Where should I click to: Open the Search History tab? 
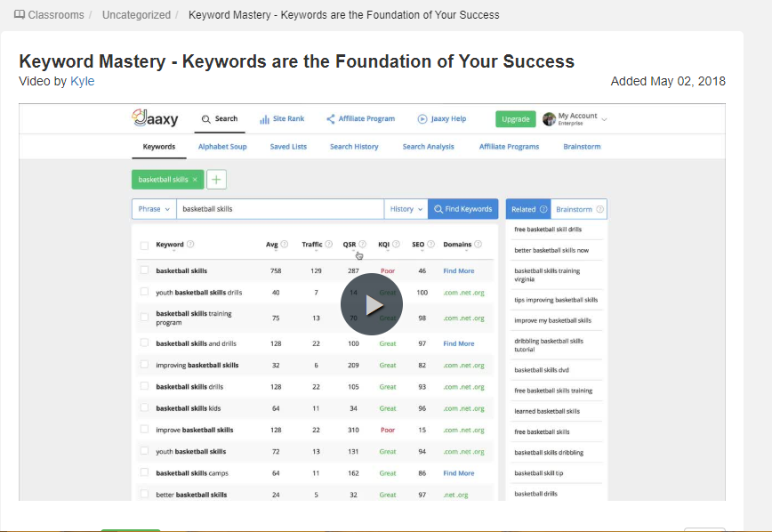pyautogui.click(x=354, y=146)
